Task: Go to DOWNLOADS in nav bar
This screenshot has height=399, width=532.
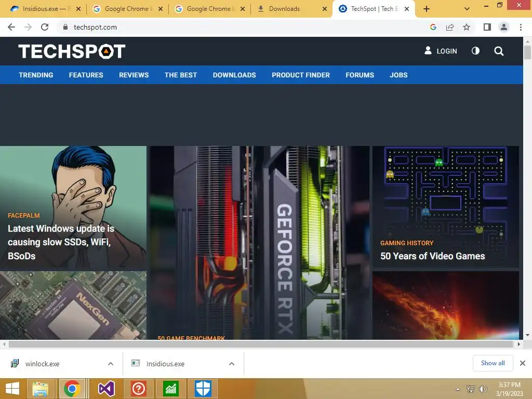Action: click(x=234, y=75)
